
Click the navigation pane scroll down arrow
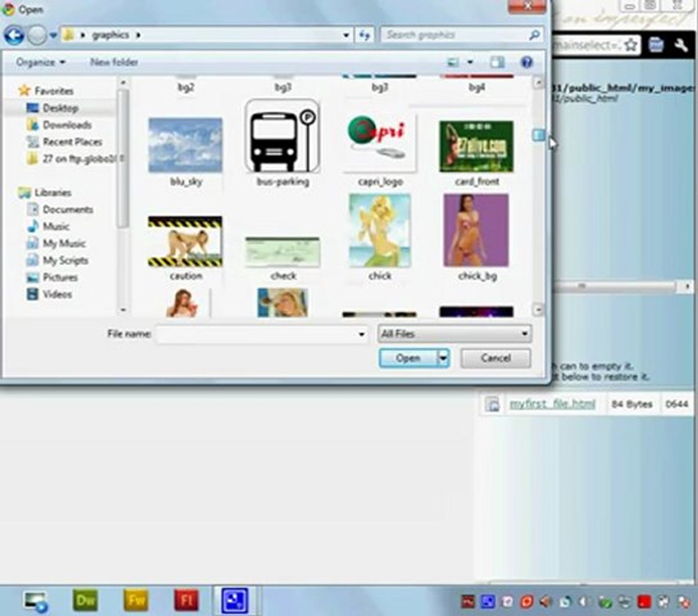[x=123, y=310]
